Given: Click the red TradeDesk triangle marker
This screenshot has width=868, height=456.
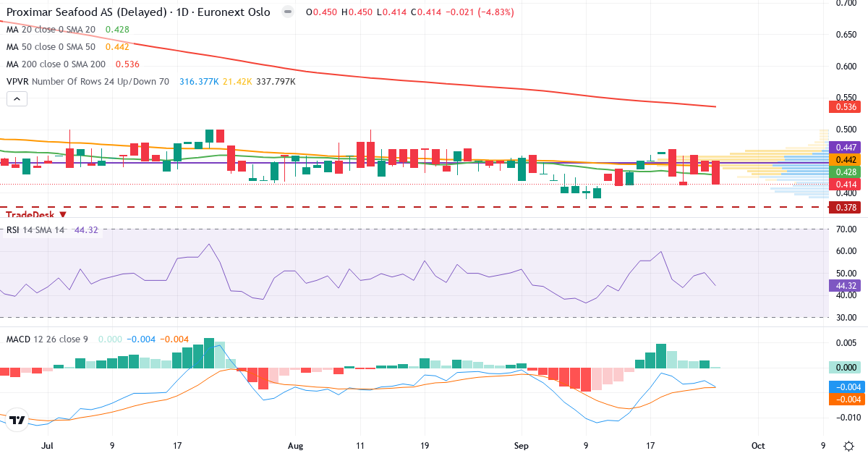Looking at the screenshot, I should click(63, 215).
